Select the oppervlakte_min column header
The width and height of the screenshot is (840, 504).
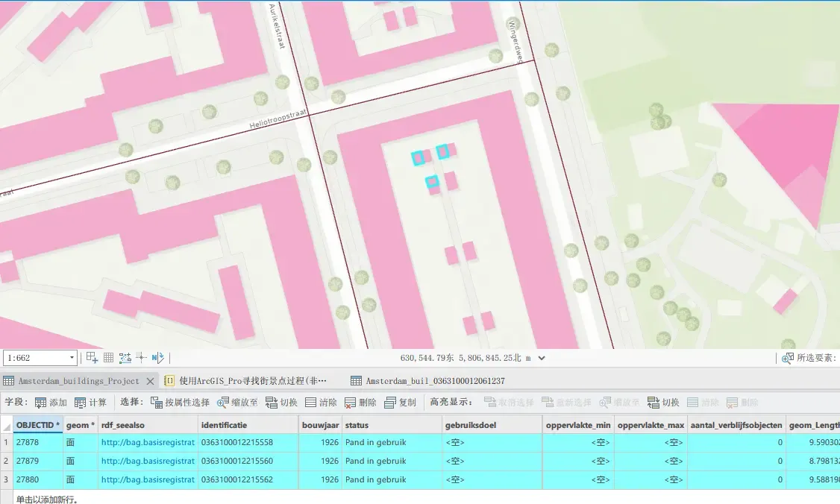[x=578, y=425]
